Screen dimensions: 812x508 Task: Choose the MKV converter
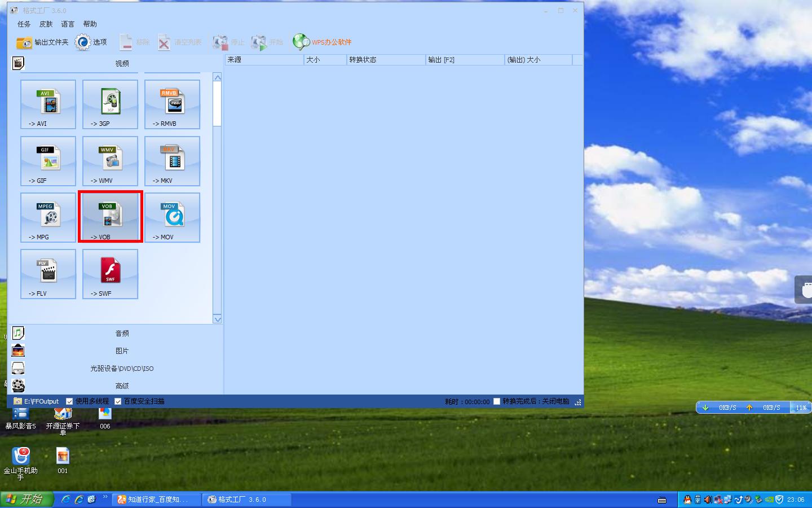[x=172, y=161]
